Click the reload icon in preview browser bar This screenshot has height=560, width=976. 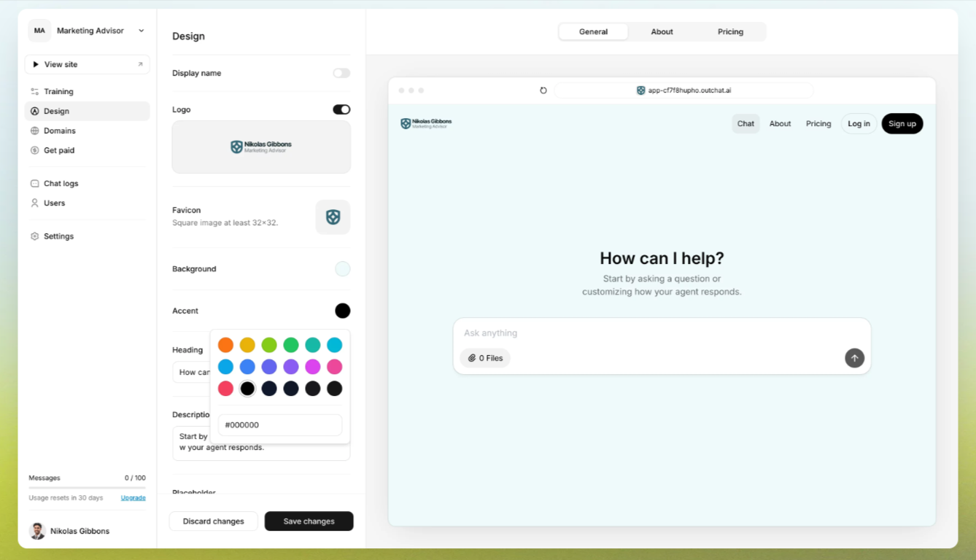tap(543, 90)
